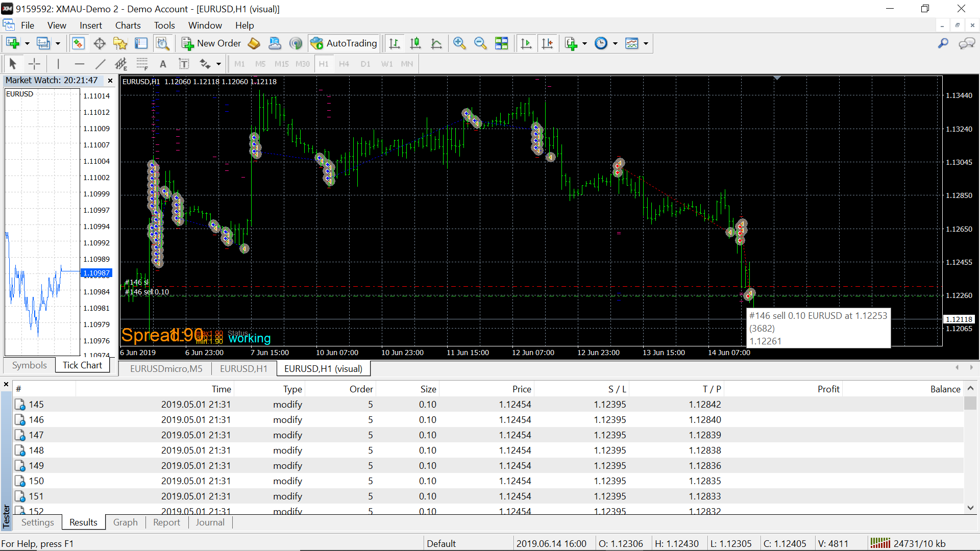980x551 pixels.
Task: Open the Tools menu
Action: (164, 26)
